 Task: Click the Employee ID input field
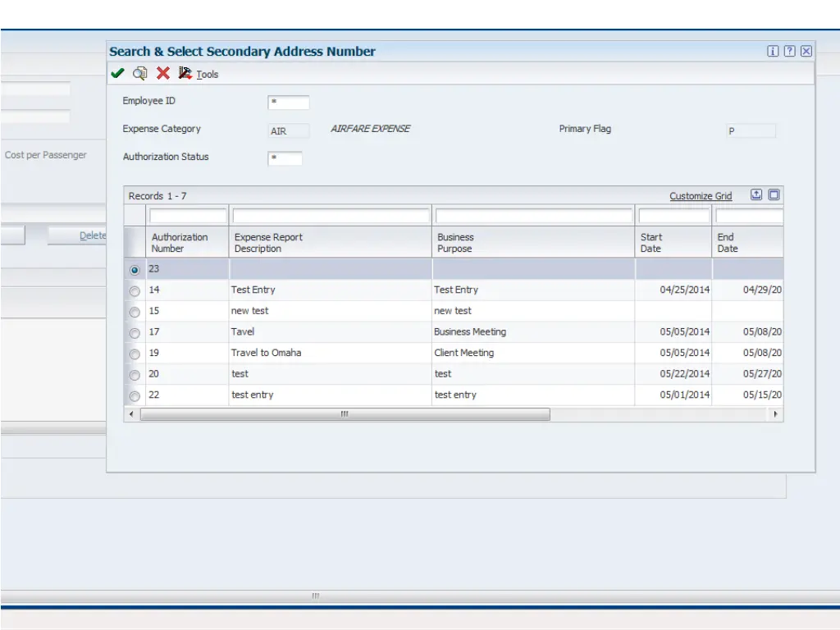pos(288,102)
